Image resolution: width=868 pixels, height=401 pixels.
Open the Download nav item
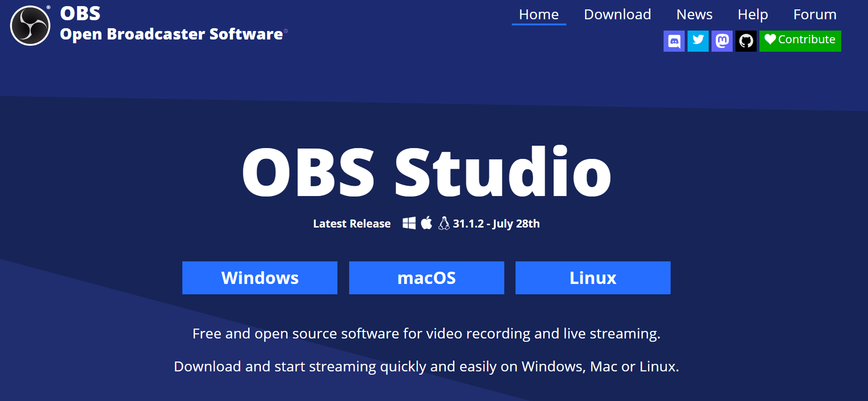[x=618, y=15]
